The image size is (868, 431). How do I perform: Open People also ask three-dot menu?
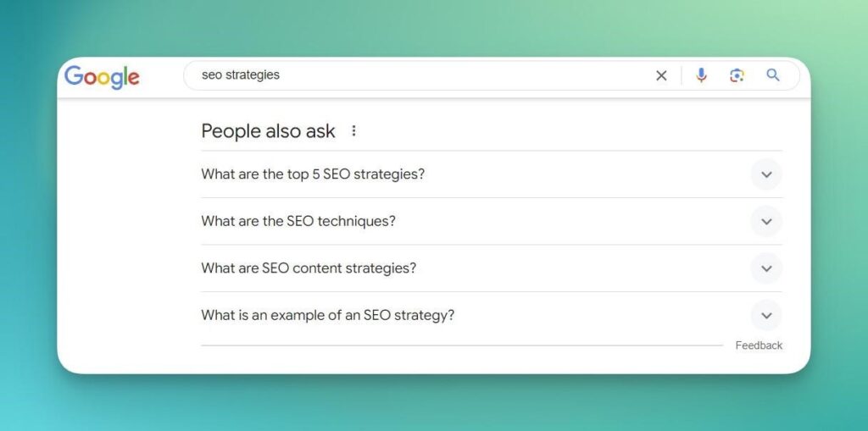pos(354,131)
